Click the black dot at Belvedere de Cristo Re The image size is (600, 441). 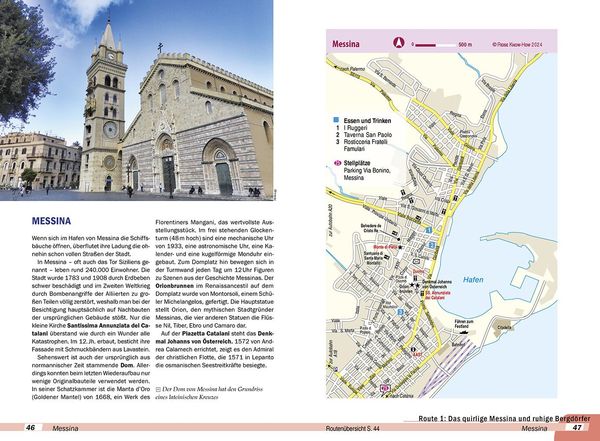pos(398,239)
